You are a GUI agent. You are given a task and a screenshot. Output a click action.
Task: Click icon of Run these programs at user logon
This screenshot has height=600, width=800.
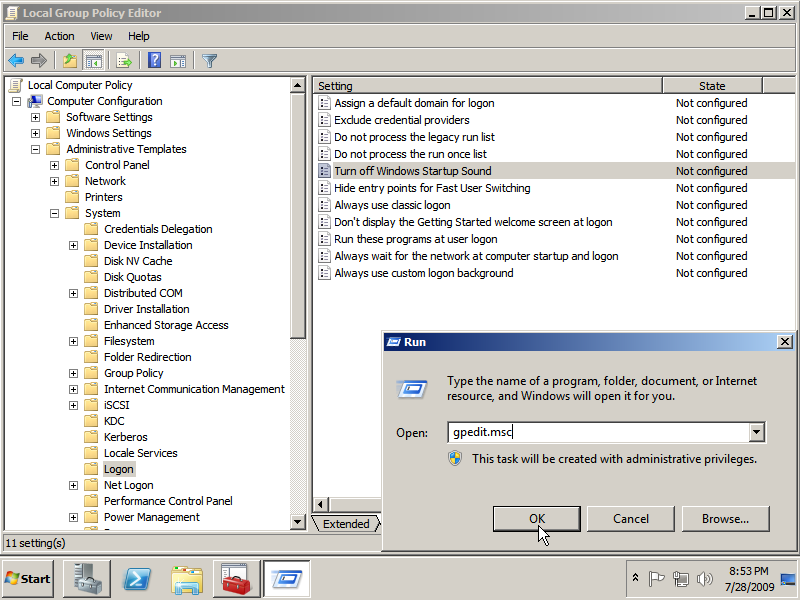pyautogui.click(x=324, y=239)
